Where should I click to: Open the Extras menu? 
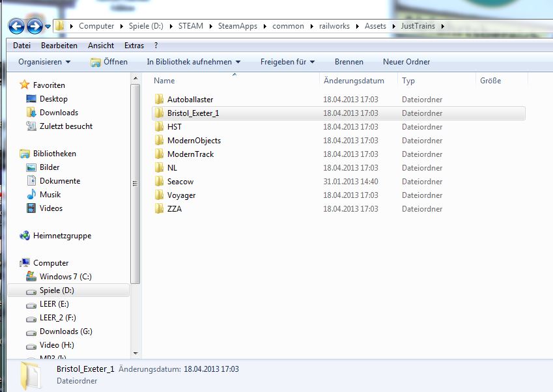coord(134,46)
